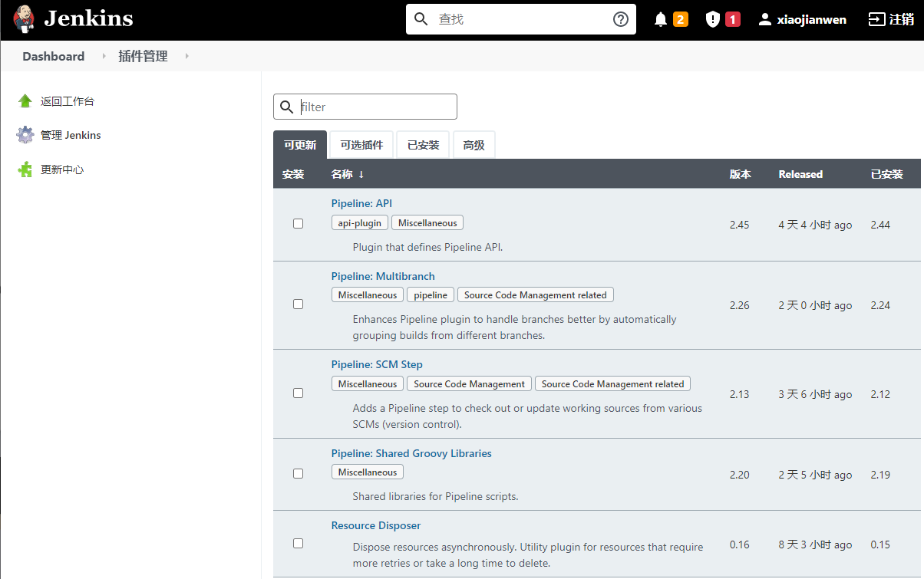Image resolution: width=924 pixels, height=579 pixels.
Task: Click the magnifier icon in header search
Action: 421,19
